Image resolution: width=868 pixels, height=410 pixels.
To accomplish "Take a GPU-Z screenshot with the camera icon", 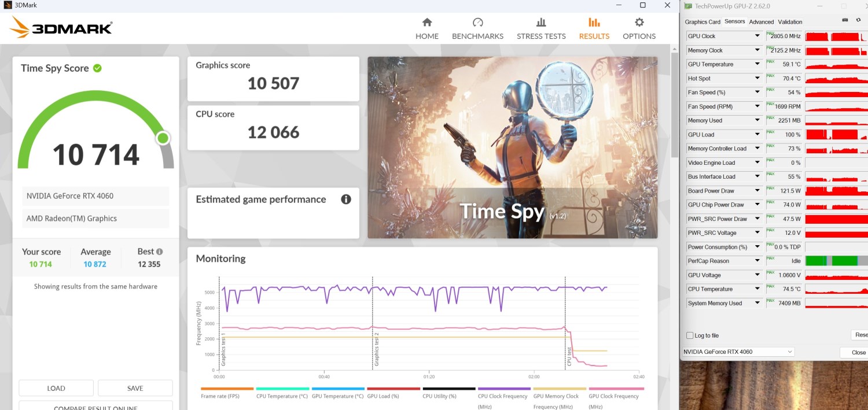I will point(845,21).
